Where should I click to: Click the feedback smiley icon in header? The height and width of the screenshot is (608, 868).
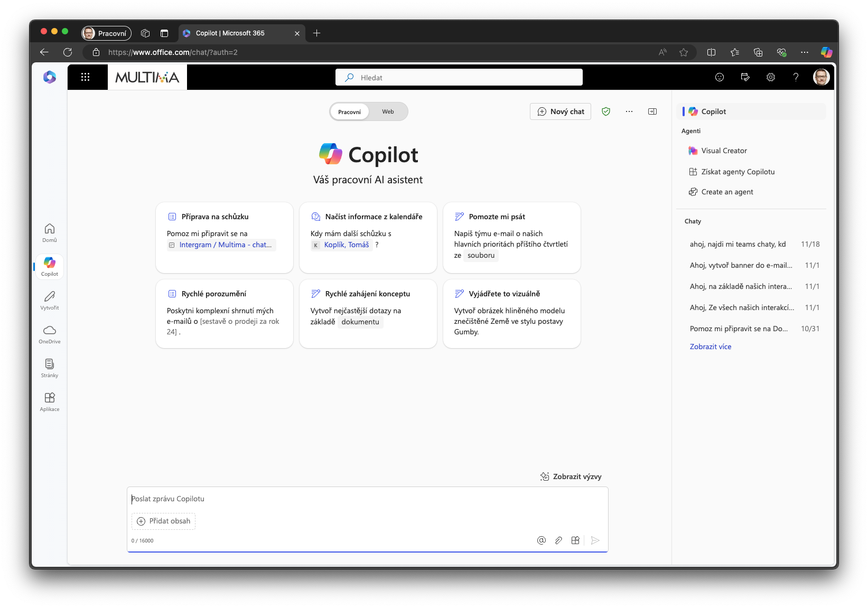point(720,77)
